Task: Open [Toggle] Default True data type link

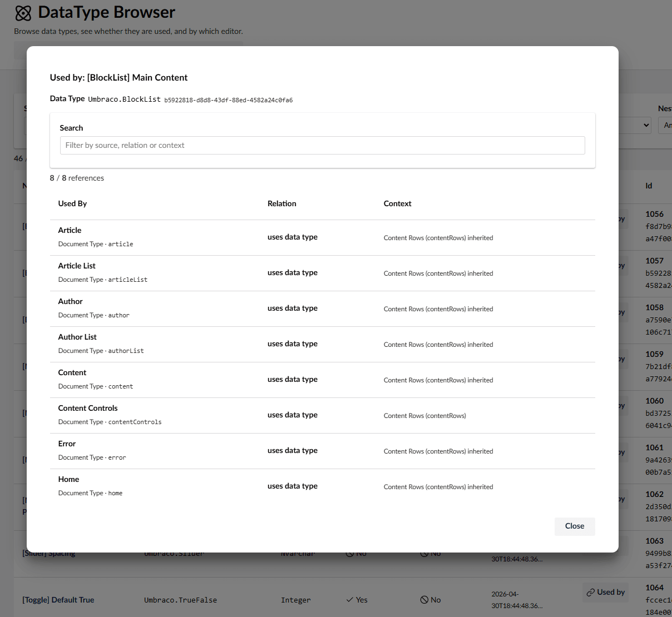Action: 58,600
